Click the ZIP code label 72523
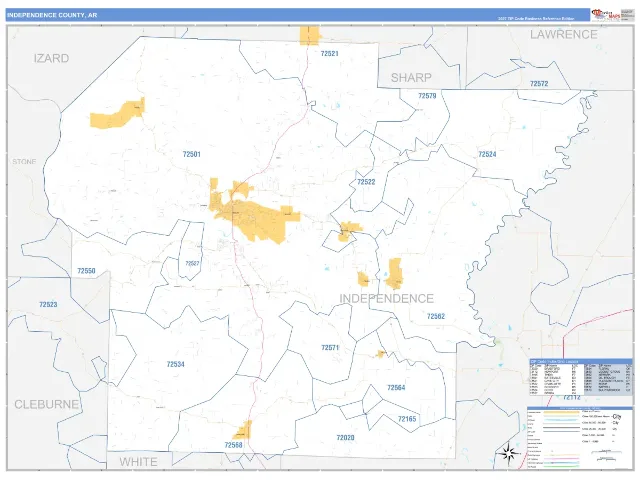The height and width of the screenshot is (480, 640). click(x=48, y=304)
